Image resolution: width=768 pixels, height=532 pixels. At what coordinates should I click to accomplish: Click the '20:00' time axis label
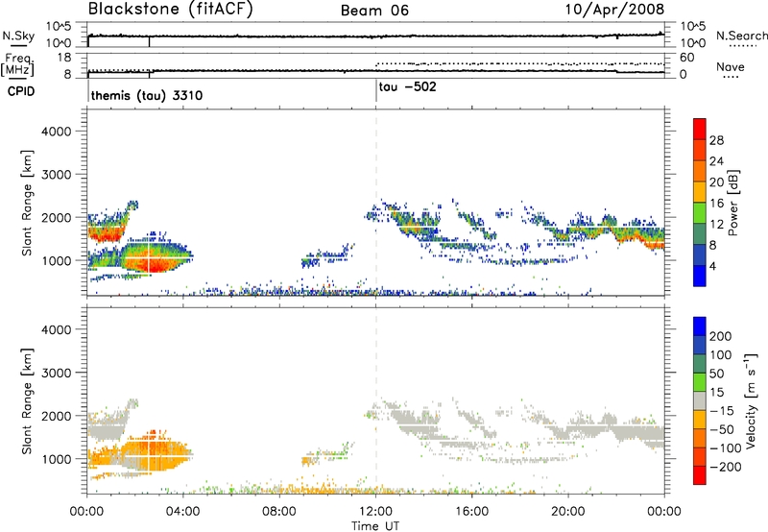568,512
